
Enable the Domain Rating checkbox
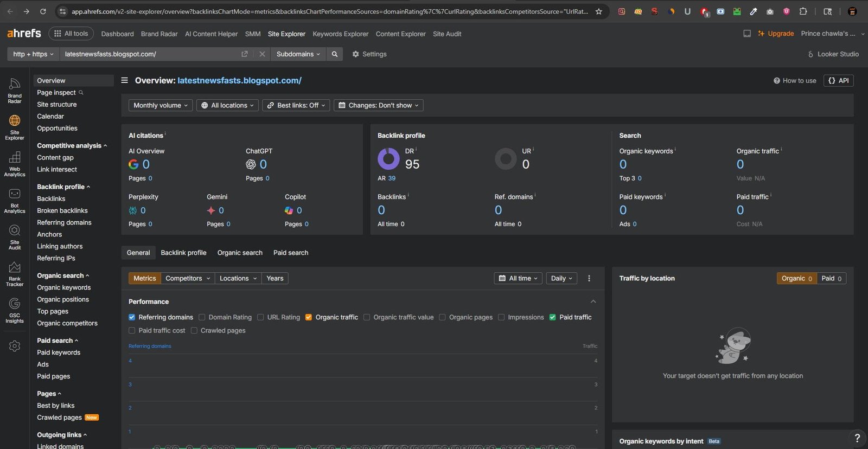pos(202,317)
